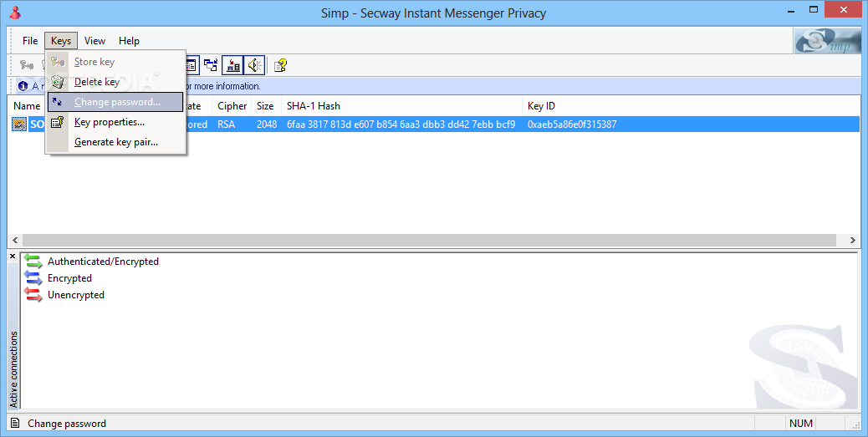Click the Store key menu icon
Screen dimensions: 868x437
click(x=58, y=62)
